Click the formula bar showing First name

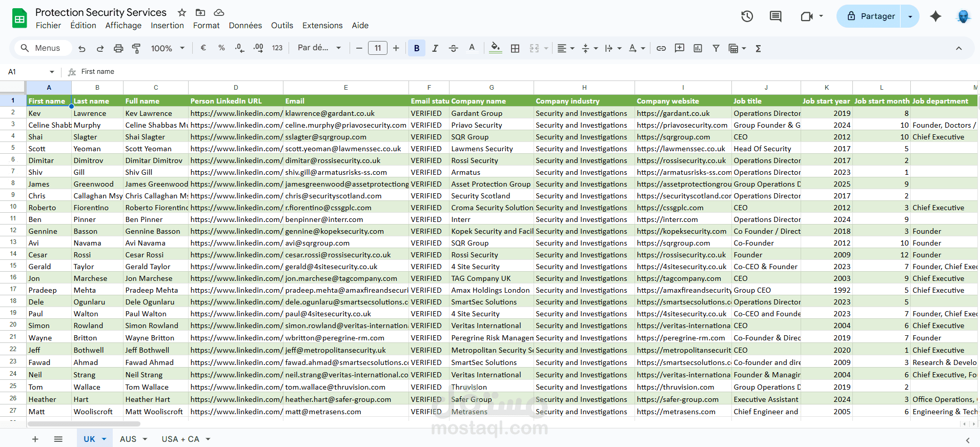pyautogui.click(x=528, y=72)
